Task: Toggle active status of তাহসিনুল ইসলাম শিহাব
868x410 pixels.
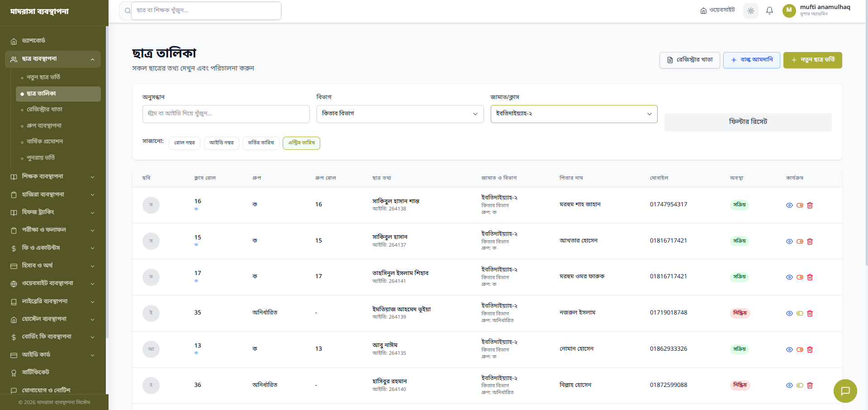Action: [800, 277]
